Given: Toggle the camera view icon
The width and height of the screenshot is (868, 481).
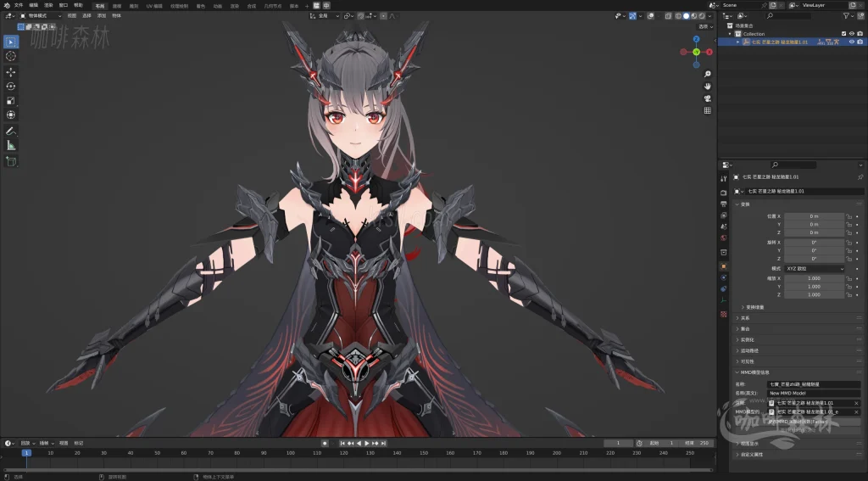Looking at the screenshot, I should [x=708, y=98].
